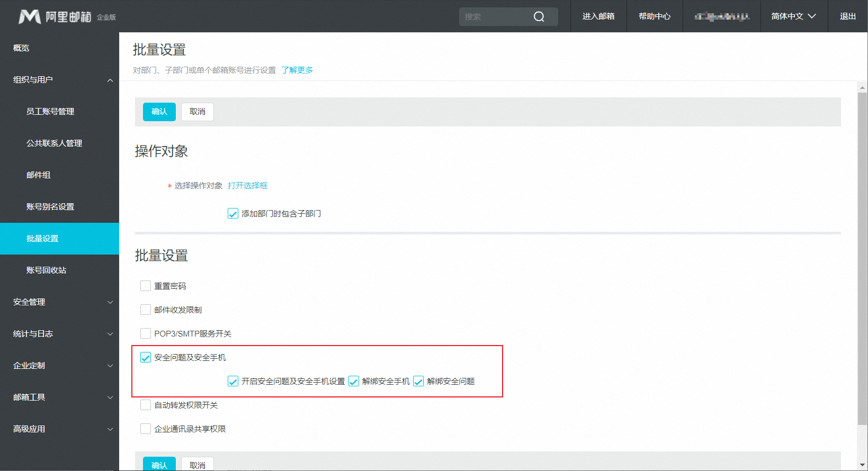Click the vertical scrollbar thumb
868x471 pixels.
(862, 259)
